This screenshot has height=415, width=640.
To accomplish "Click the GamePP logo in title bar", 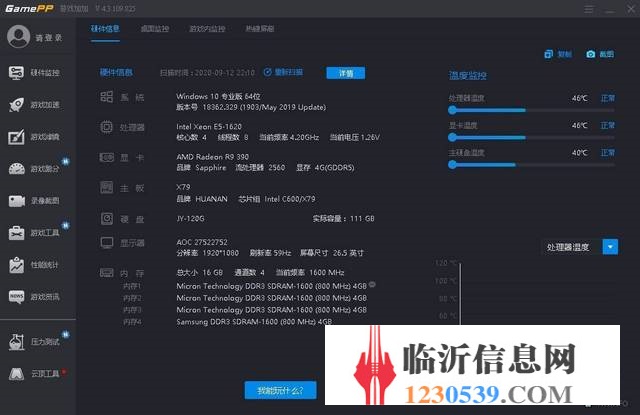I will click(x=29, y=9).
